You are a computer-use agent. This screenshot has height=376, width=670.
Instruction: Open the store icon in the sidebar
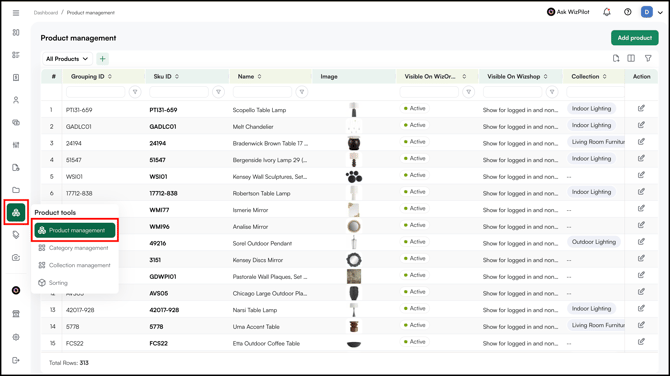[16, 314]
